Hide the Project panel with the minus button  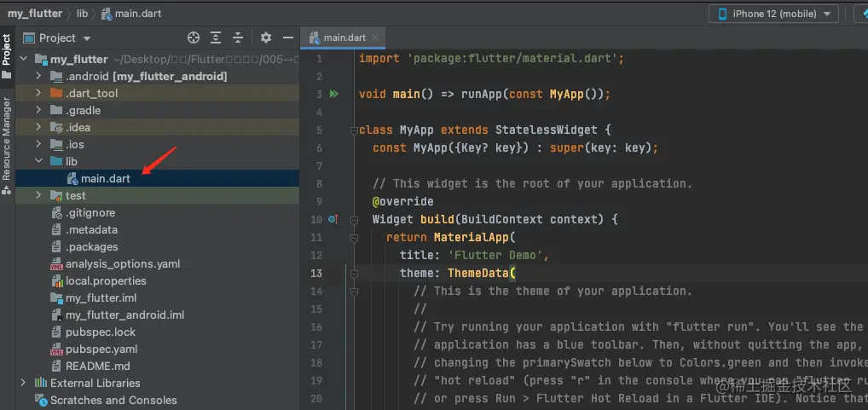(x=288, y=38)
